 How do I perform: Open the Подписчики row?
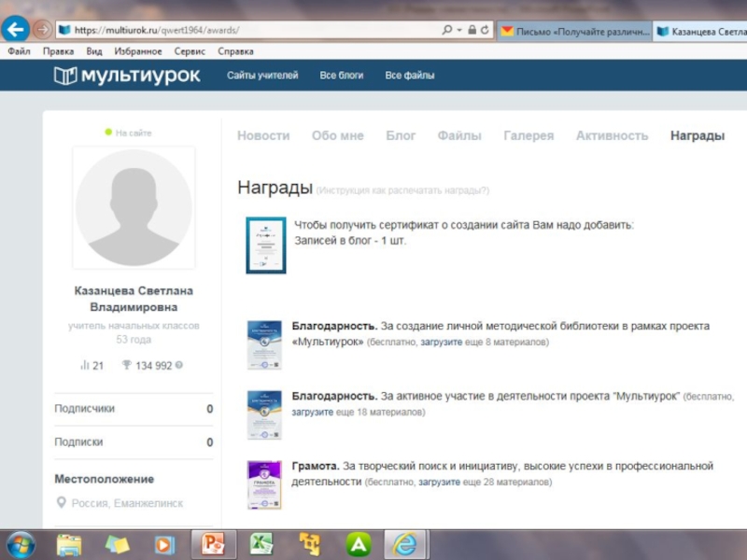click(x=134, y=409)
